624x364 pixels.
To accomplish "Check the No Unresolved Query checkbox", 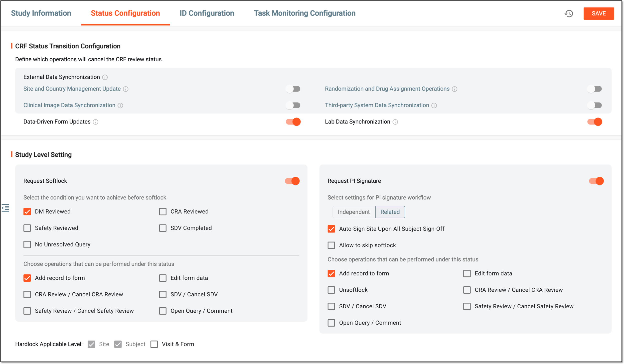I will pos(27,244).
